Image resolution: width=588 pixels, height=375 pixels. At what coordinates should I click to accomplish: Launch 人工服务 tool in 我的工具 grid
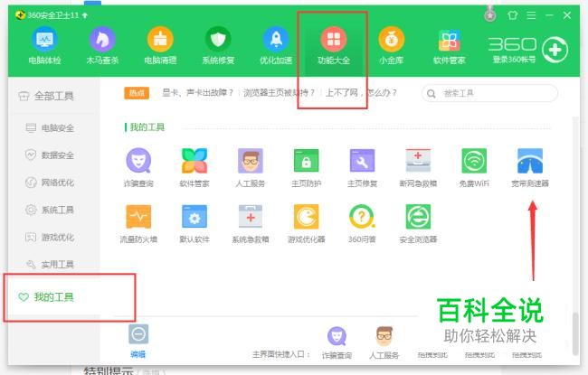(x=250, y=167)
